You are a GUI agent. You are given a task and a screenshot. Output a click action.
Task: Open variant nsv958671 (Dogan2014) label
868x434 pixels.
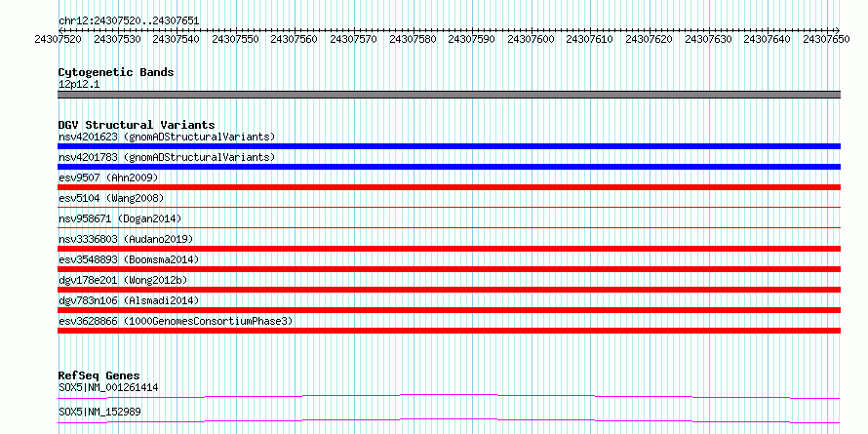[x=120, y=218]
